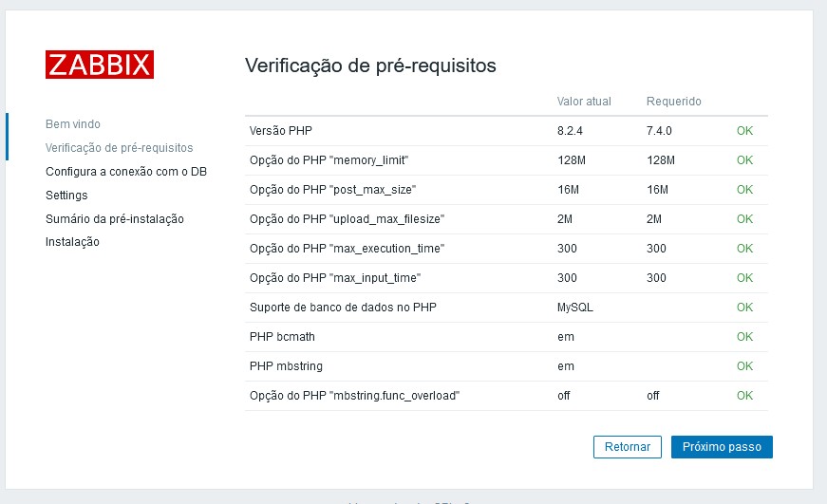Open Verificação de pré-requisitos sidebar step
This screenshot has width=827, height=504.
[x=120, y=148]
